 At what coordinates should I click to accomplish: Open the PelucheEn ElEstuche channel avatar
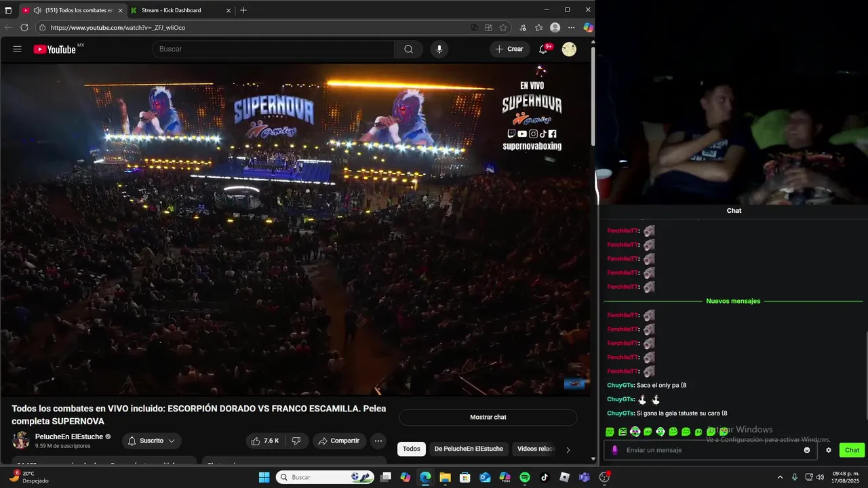[x=20, y=441]
